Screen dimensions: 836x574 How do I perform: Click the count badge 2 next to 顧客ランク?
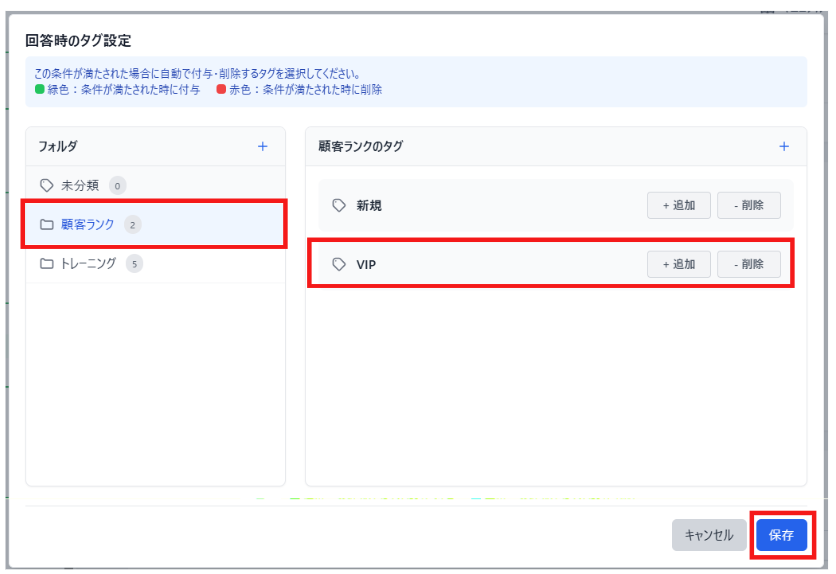click(133, 225)
